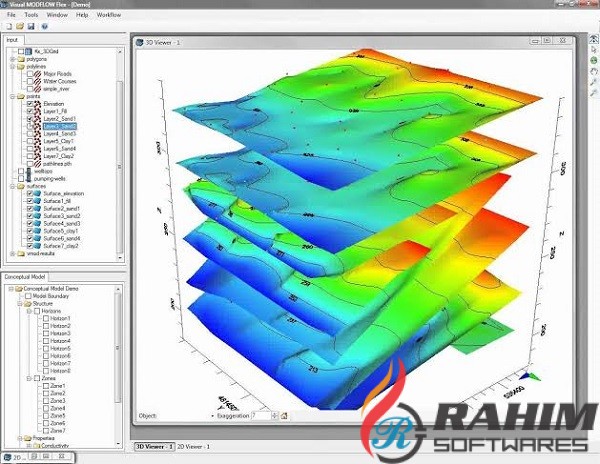Click the home reset view icon beside Exaggeration
Image resolution: width=600 pixels, height=464 pixels.
coord(284,416)
